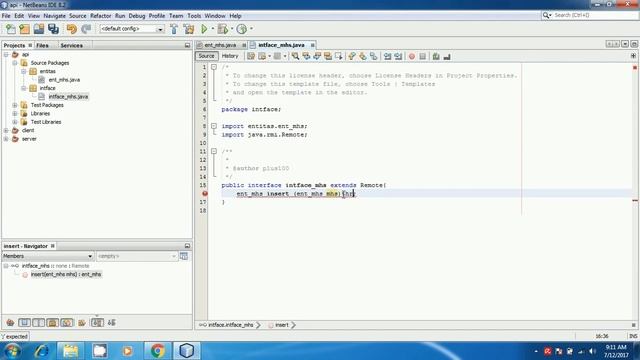Viewport: 640px width, 360px height.
Task: Open the Navigator empty filter dropdown
Action: pyautogui.click(x=137, y=256)
